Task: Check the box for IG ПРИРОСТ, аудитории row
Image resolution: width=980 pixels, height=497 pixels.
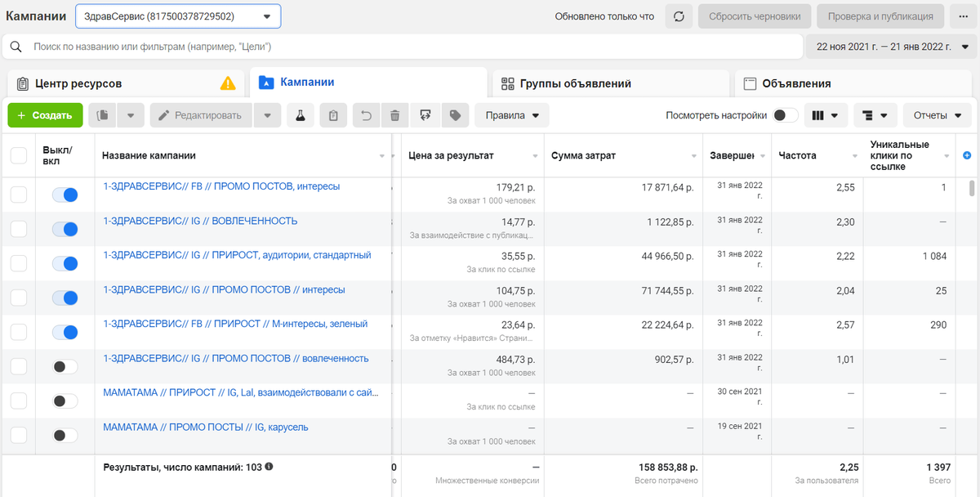Action: (18, 263)
